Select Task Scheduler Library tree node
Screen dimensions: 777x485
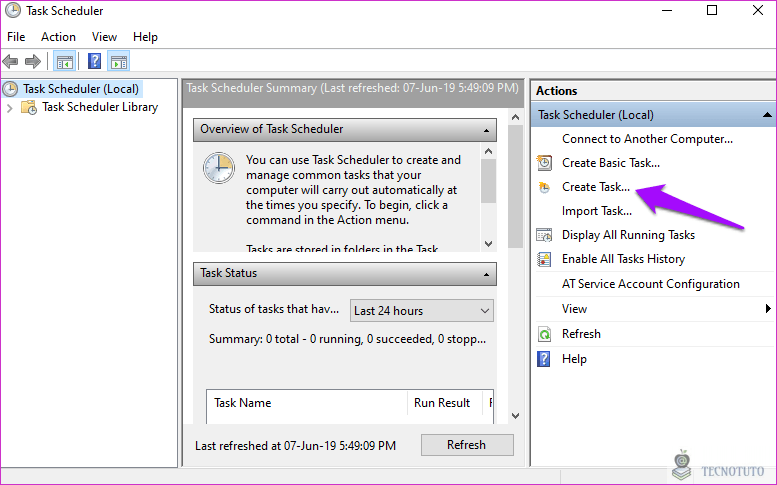(100, 107)
